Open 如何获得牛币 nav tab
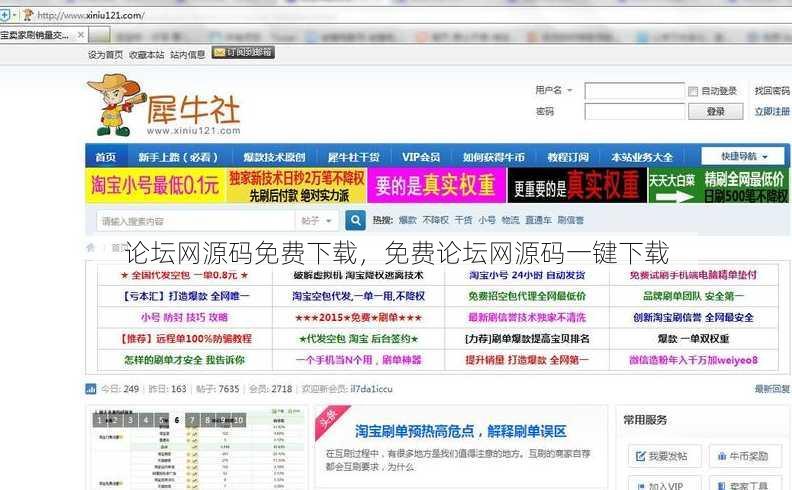The height and width of the screenshot is (490, 792). 493,157
